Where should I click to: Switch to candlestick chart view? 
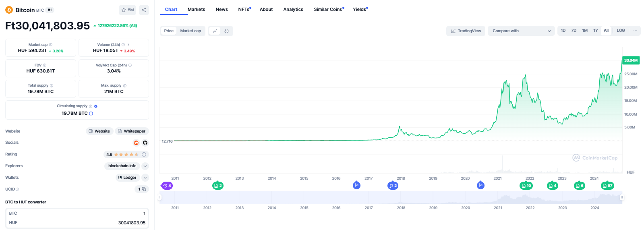(227, 31)
